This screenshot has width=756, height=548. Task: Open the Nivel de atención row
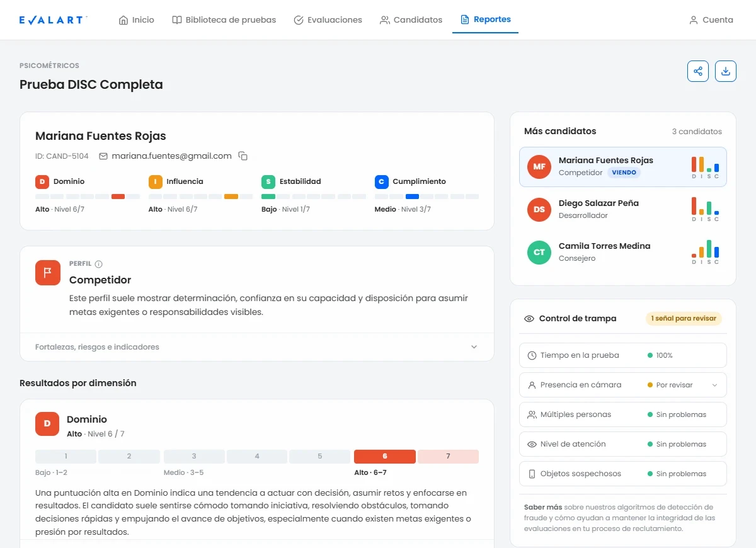point(623,444)
